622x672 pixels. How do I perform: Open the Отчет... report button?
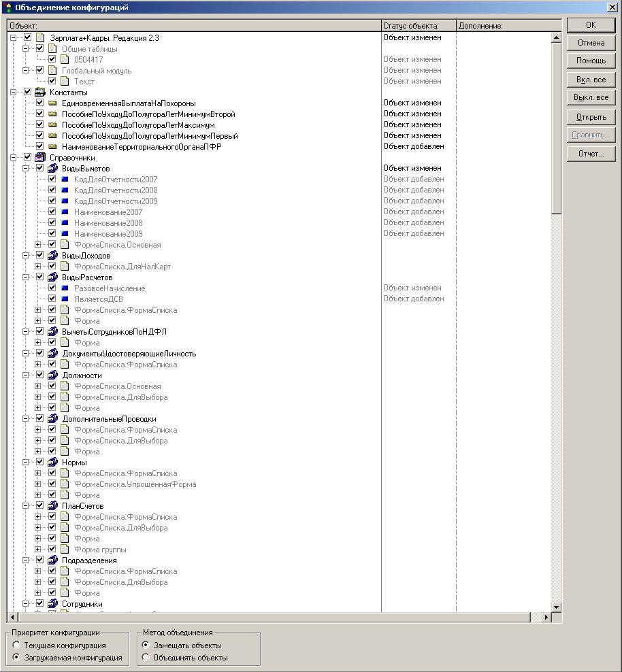pos(591,154)
